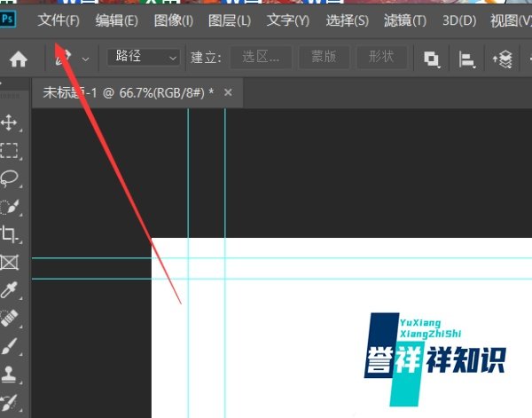Click the 誉祥祥知识 logo on canvas

click(435, 359)
